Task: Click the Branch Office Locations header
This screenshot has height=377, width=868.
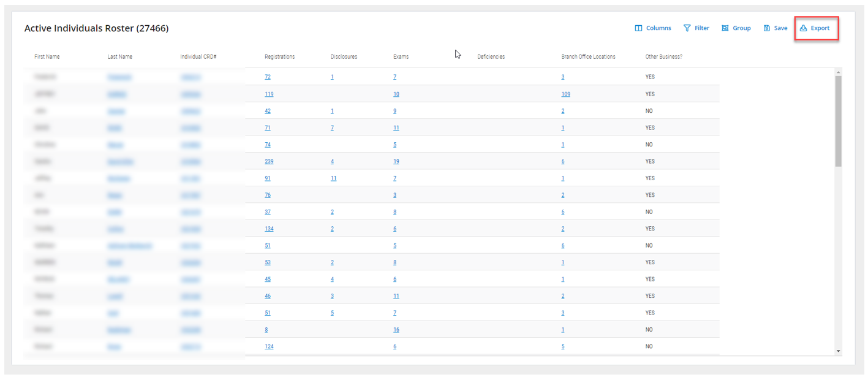Action: click(x=588, y=57)
